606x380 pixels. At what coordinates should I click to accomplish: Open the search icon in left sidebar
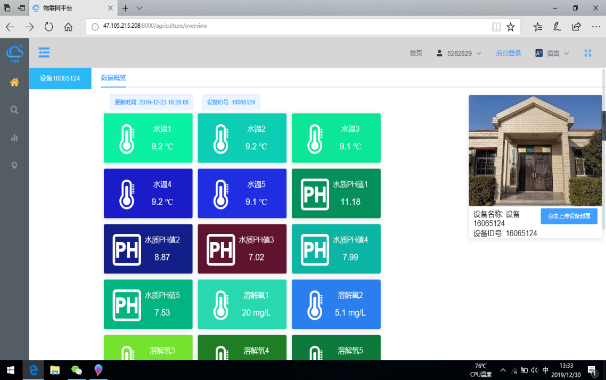tap(14, 110)
